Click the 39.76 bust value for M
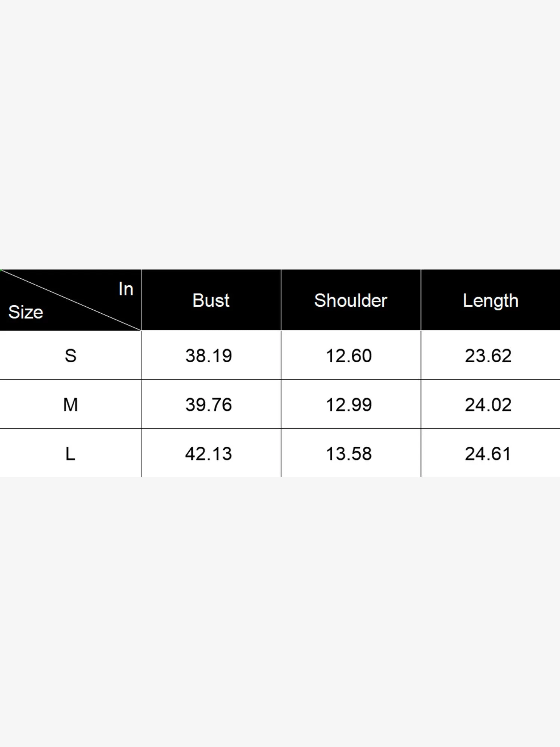This screenshot has height=747, width=560. [209, 405]
